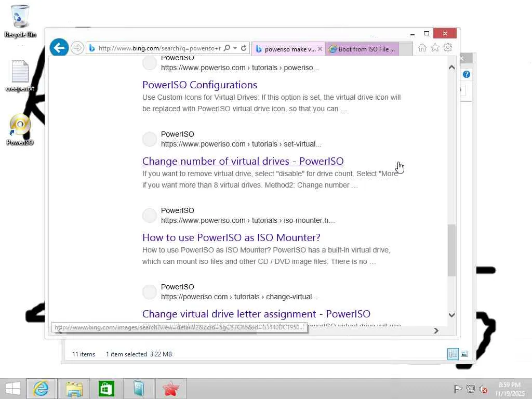Open the address bar dropdown arrow
532x399 pixels.
click(x=235, y=48)
